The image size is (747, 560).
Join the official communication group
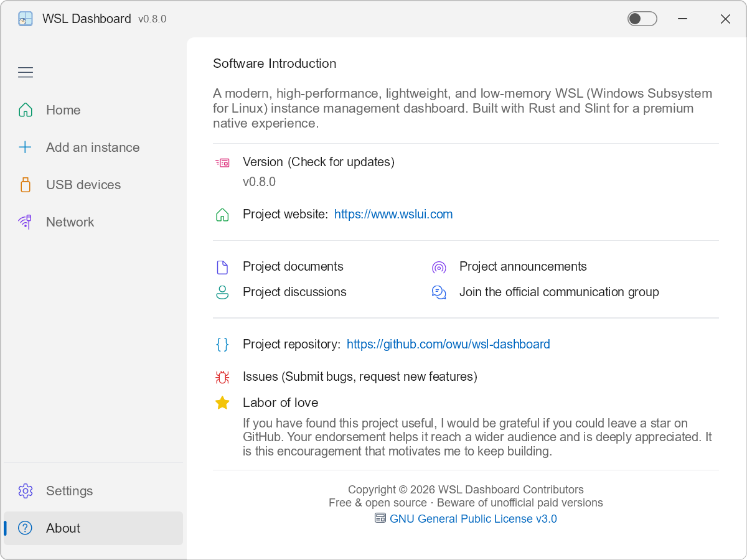pyautogui.click(x=559, y=292)
